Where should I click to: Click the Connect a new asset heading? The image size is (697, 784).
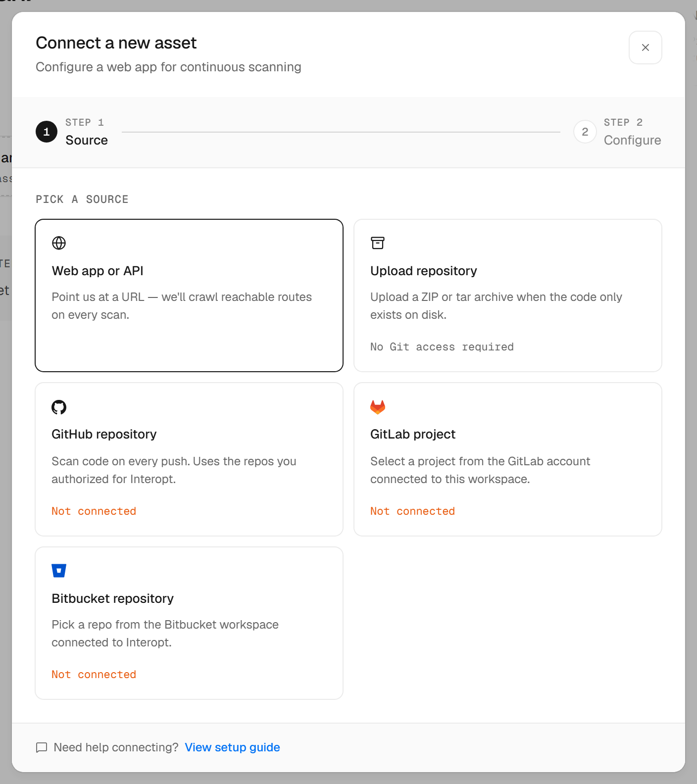pos(116,43)
